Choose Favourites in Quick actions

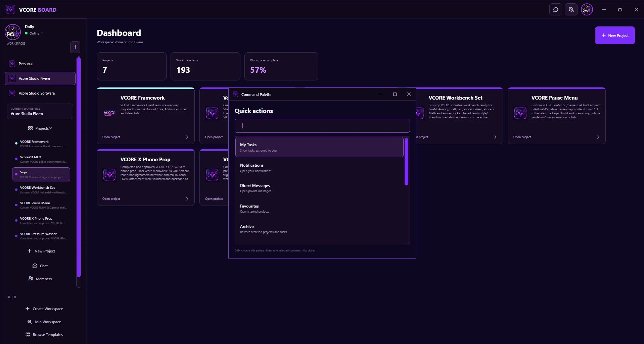click(319, 209)
